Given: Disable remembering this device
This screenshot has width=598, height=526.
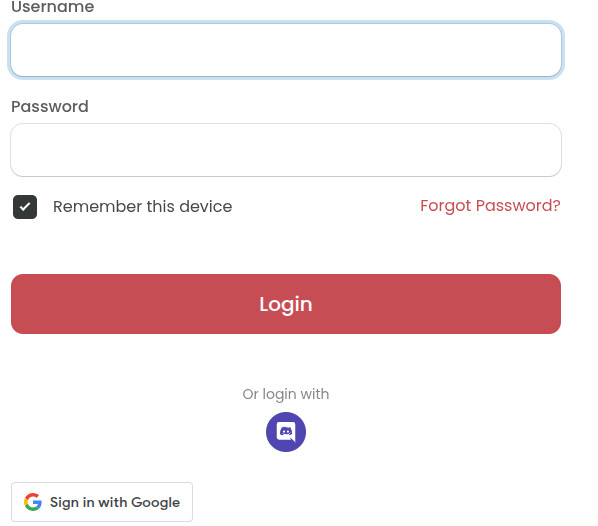Looking at the screenshot, I should tap(25, 207).
